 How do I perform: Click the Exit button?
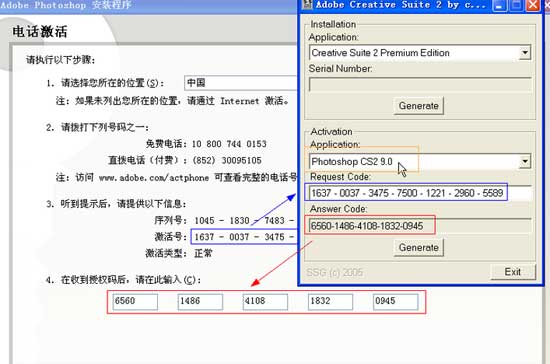click(x=512, y=272)
